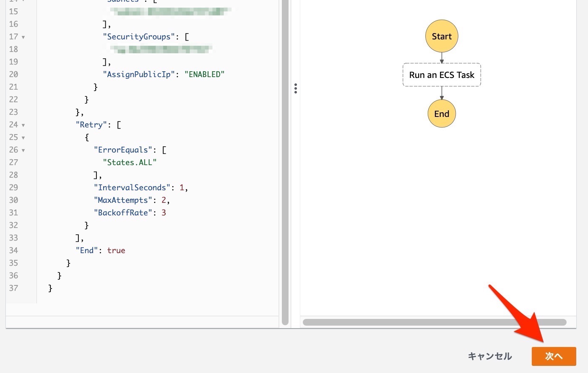Click the End node in the workflow graph
The image size is (588, 373).
pos(441,113)
